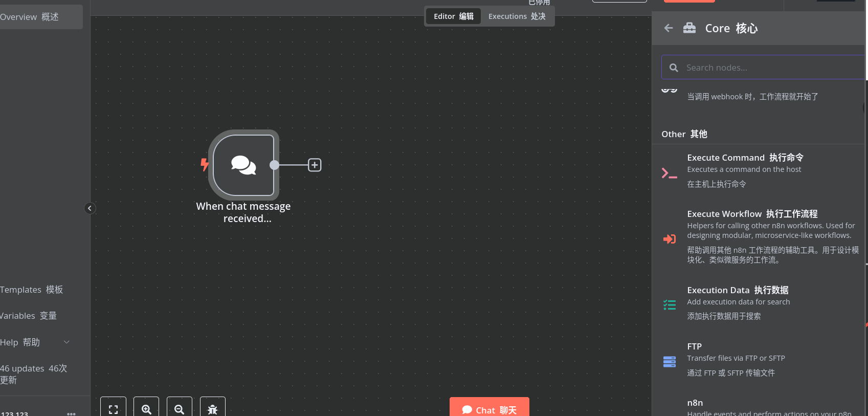The image size is (868, 416).
Task: Go back from the Core nodes panel
Action: click(669, 28)
